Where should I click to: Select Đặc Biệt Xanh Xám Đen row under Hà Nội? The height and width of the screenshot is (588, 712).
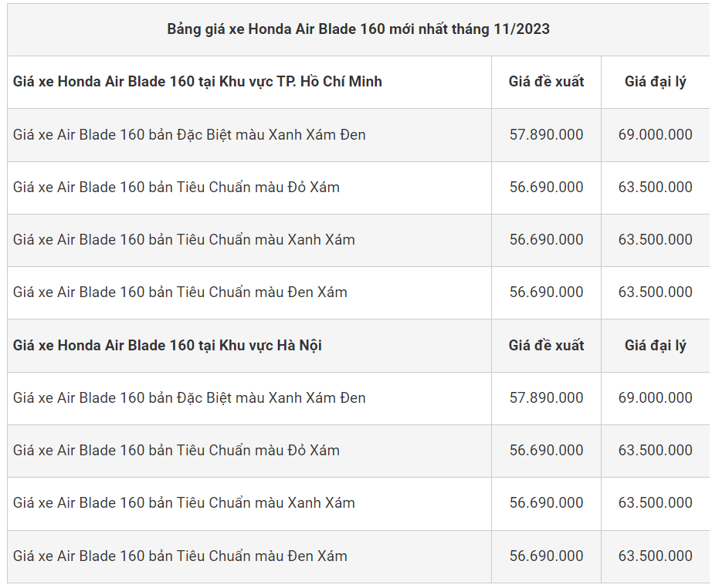189,398
